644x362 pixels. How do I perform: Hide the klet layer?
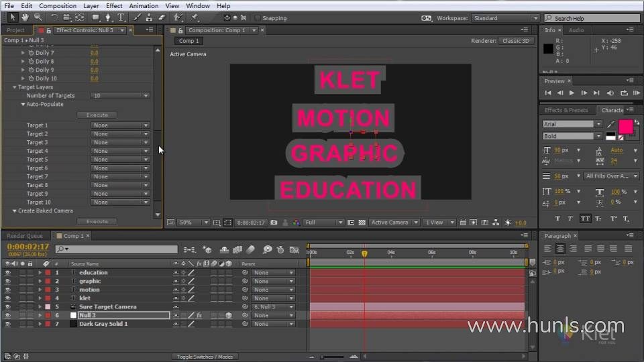point(7,298)
